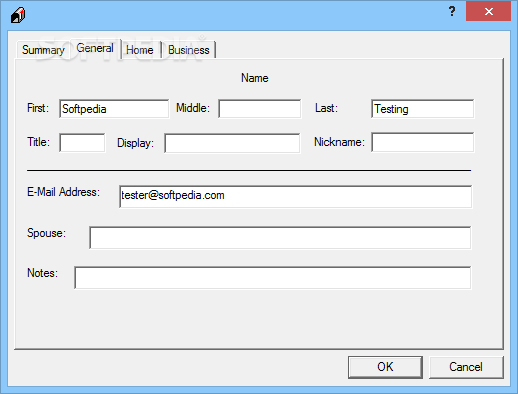This screenshot has width=518, height=394.
Task: Click the E-Mail Address field
Action: point(296,197)
